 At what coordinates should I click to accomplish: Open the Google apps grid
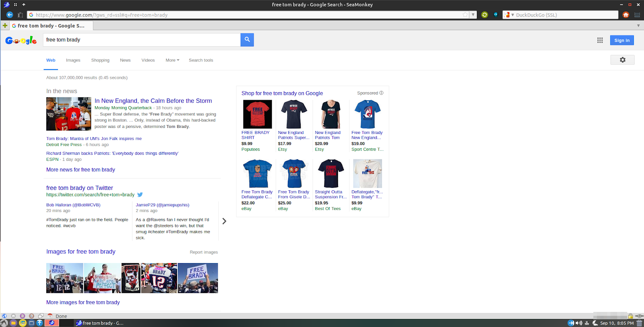click(600, 40)
